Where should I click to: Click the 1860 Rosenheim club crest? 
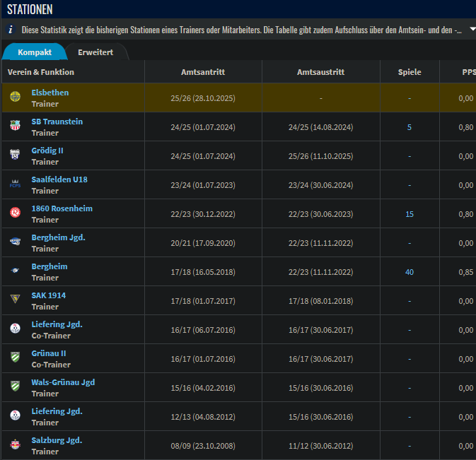[x=16, y=213]
